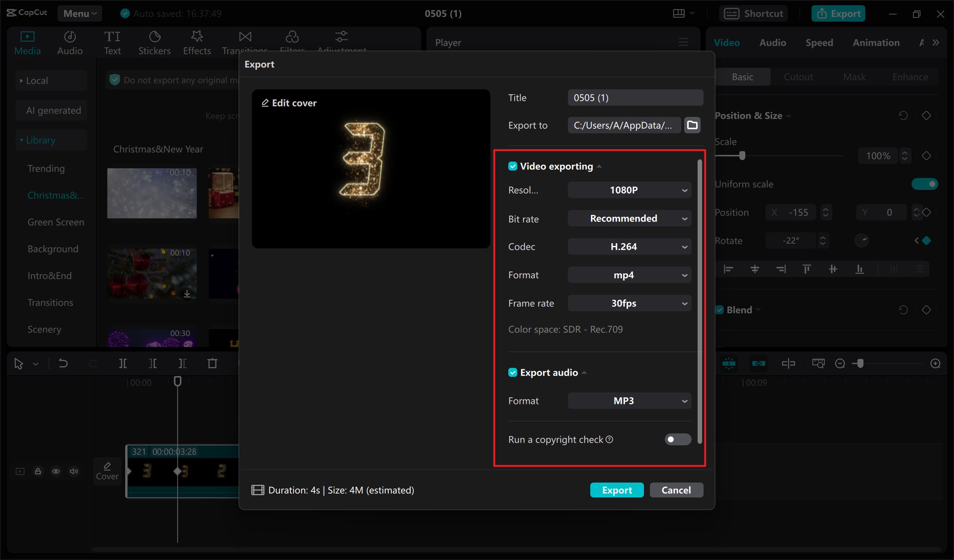This screenshot has height=560, width=954.
Task: Open the Stickers panel
Action: 154,42
